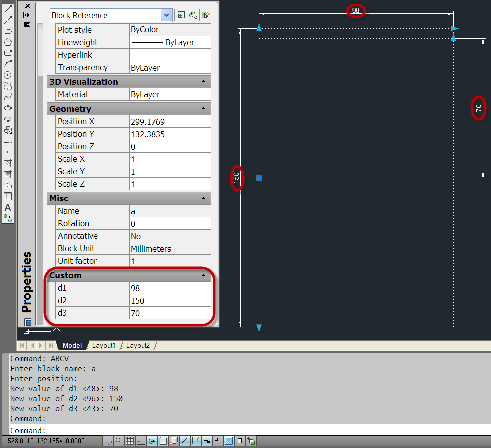Open the Block Reference object type dropdown
Image resolution: width=491 pixels, height=448 pixels.
[x=166, y=15]
